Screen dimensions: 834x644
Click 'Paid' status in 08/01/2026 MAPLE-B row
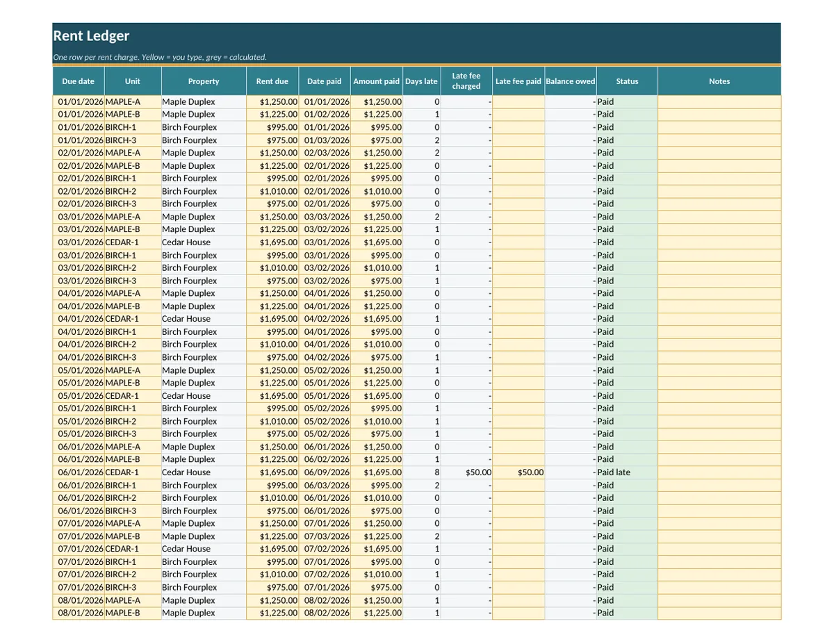tap(627, 613)
